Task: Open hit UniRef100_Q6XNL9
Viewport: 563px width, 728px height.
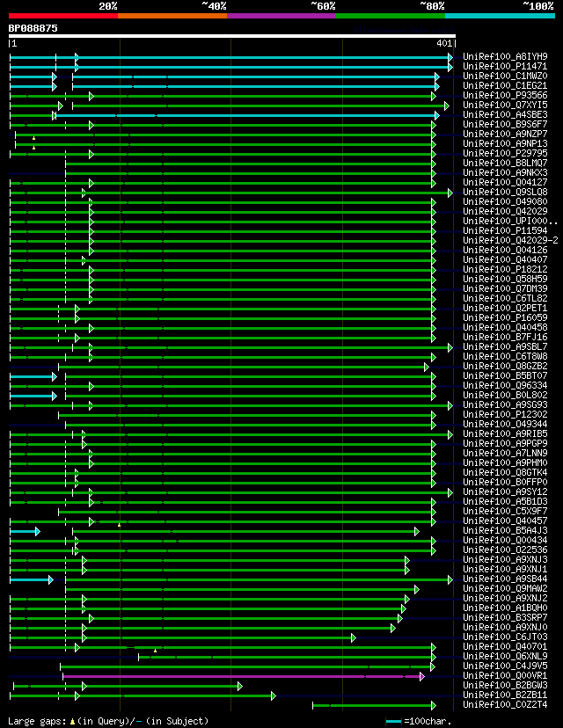Action: pos(505,656)
